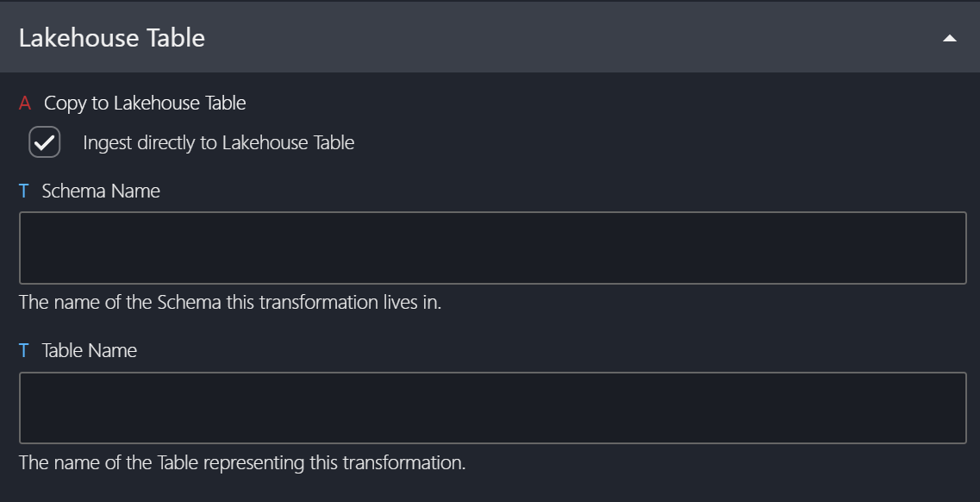Click the white checkmark in the checkbox
This screenshot has height=502, width=980.
click(x=45, y=142)
